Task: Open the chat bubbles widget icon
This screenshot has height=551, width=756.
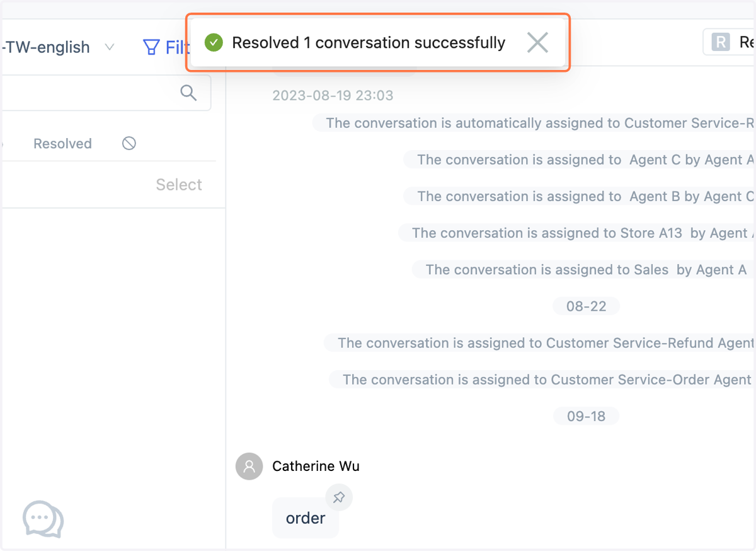Action: point(43,519)
